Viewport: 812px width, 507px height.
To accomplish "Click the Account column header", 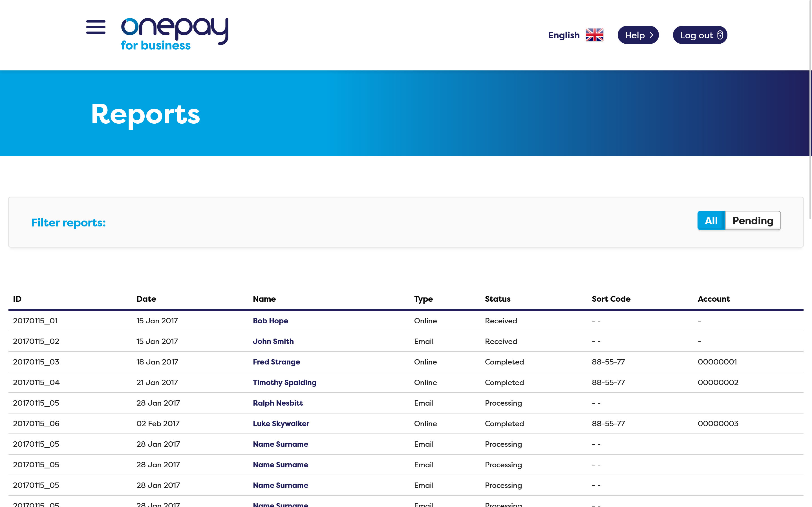I will point(713,299).
